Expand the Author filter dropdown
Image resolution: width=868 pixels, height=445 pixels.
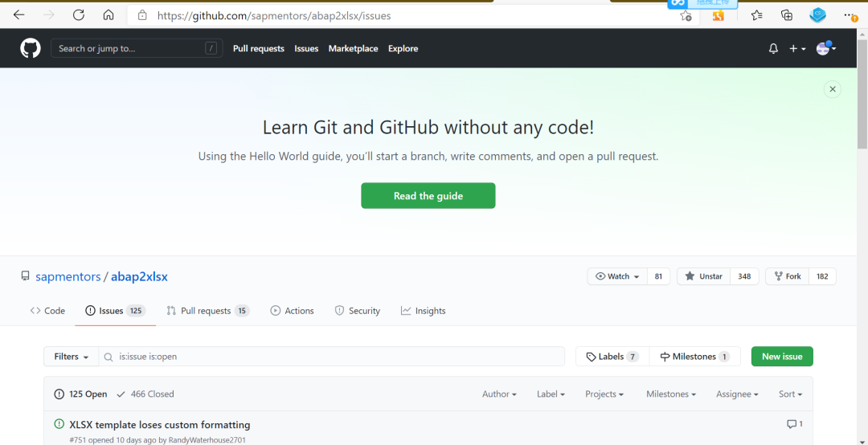coord(499,394)
